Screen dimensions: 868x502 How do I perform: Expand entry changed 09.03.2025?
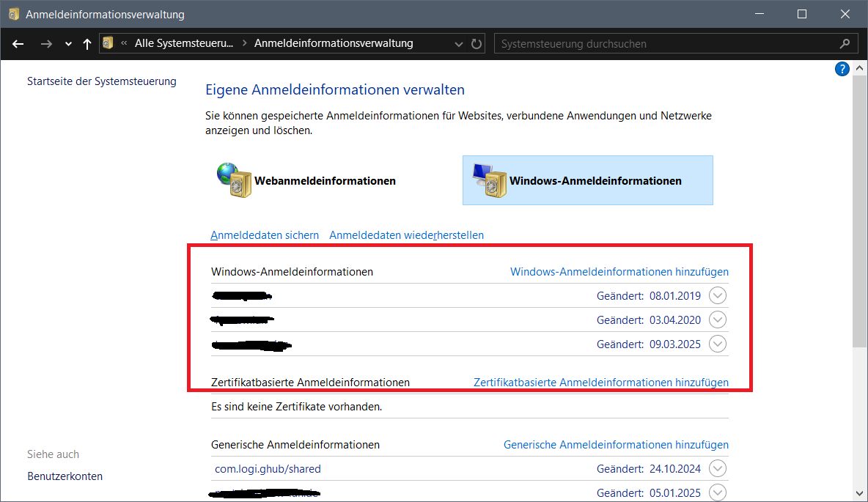click(718, 344)
